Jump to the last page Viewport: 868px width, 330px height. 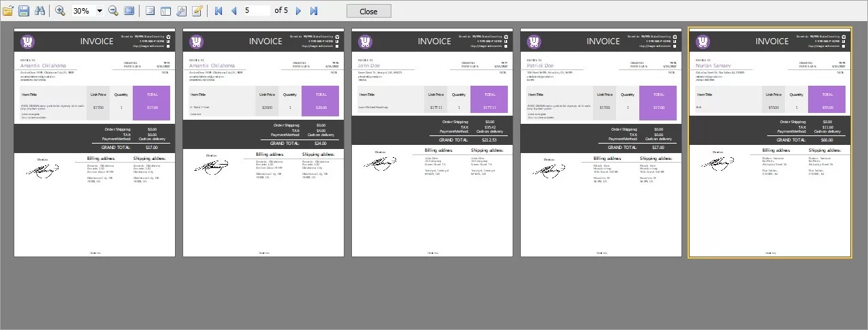click(313, 11)
